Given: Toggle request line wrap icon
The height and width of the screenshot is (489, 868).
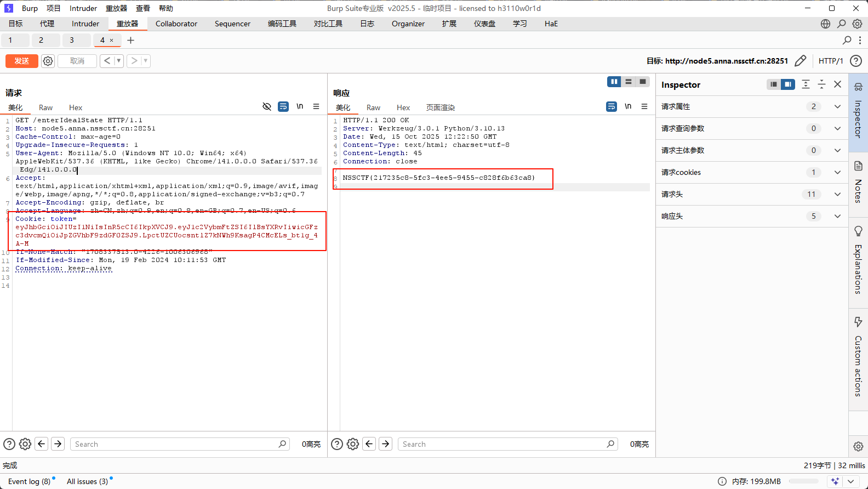Looking at the screenshot, I should pyautogui.click(x=283, y=106).
